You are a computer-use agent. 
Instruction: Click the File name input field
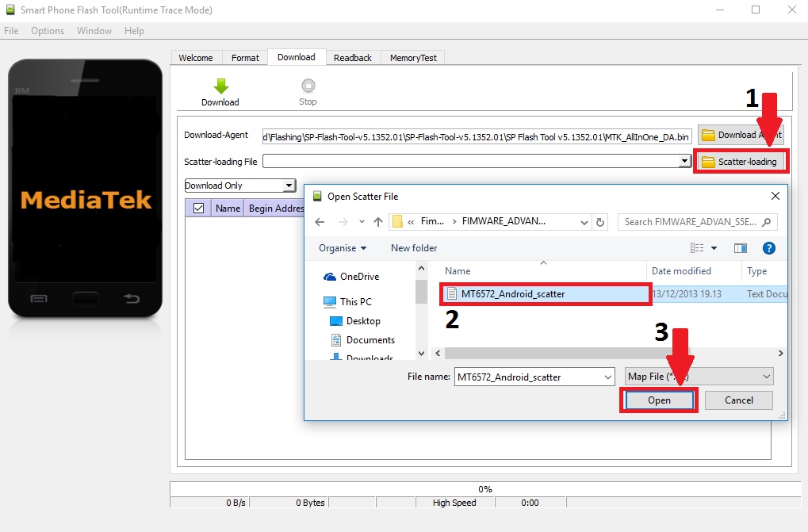(529, 377)
